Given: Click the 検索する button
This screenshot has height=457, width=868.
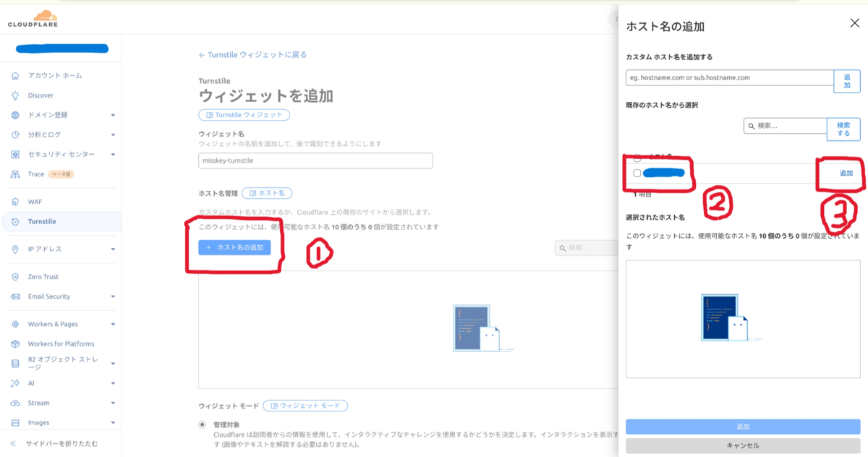Looking at the screenshot, I should [x=843, y=129].
